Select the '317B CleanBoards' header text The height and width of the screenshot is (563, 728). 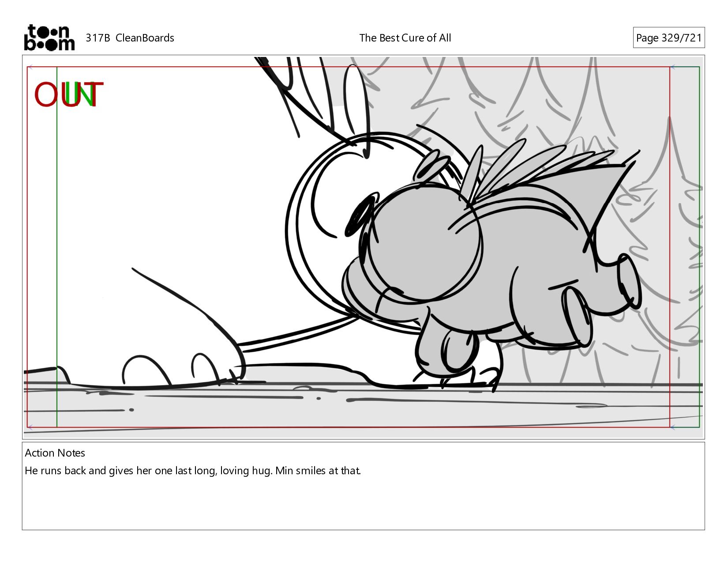pos(130,38)
